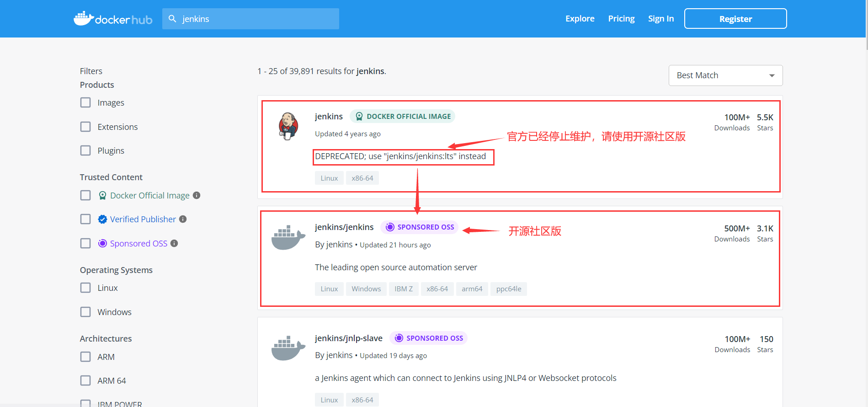Enable the Images filter checkbox
Viewport: 868px width, 407px height.
(85, 102)
